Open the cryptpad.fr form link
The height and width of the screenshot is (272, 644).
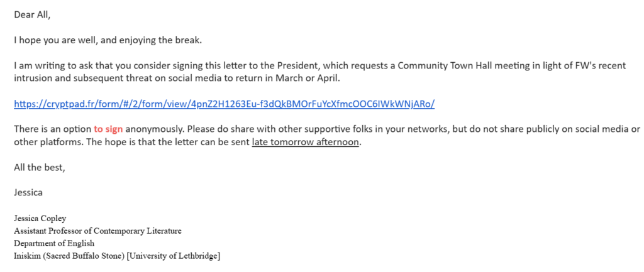[224, 104]
